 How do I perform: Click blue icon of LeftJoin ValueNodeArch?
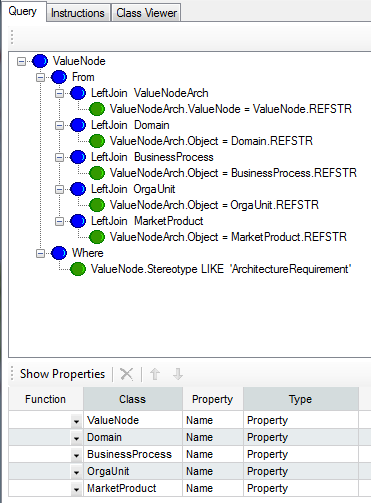(78, 93)
